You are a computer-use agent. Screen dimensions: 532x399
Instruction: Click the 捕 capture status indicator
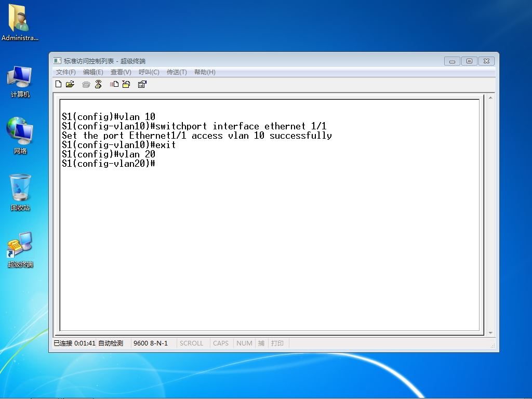tap(261, 343)
